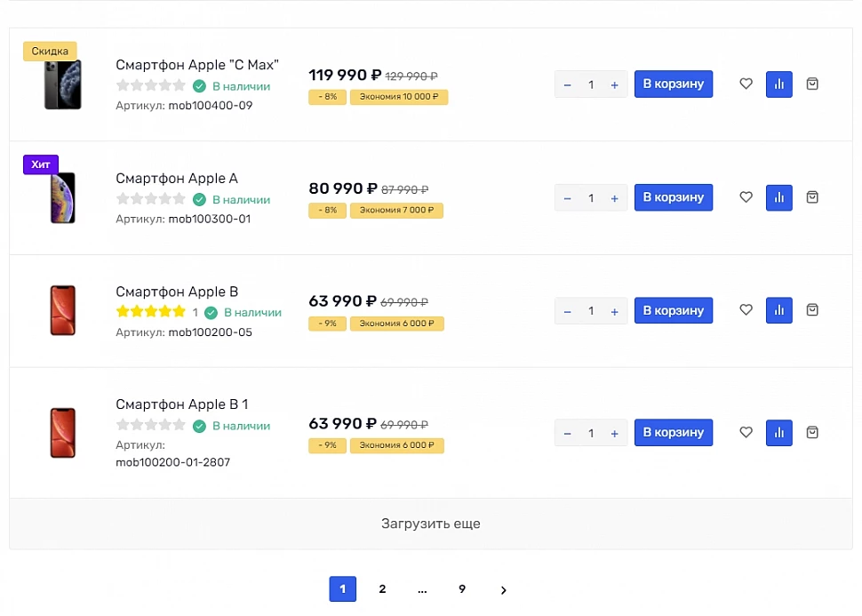Toggle comparison for Смартфон Apple "C Max"

coord(779,84)
